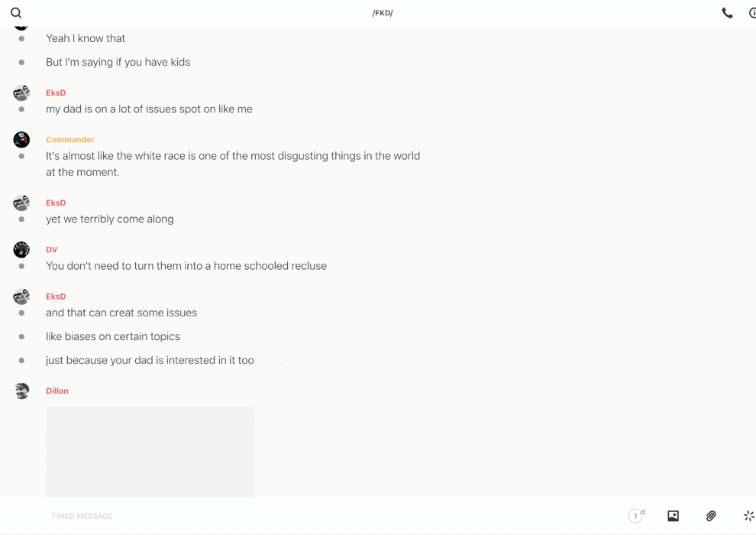
Task: Click EksD name above 'yet we terribly come along'
Action: (56, 203)
